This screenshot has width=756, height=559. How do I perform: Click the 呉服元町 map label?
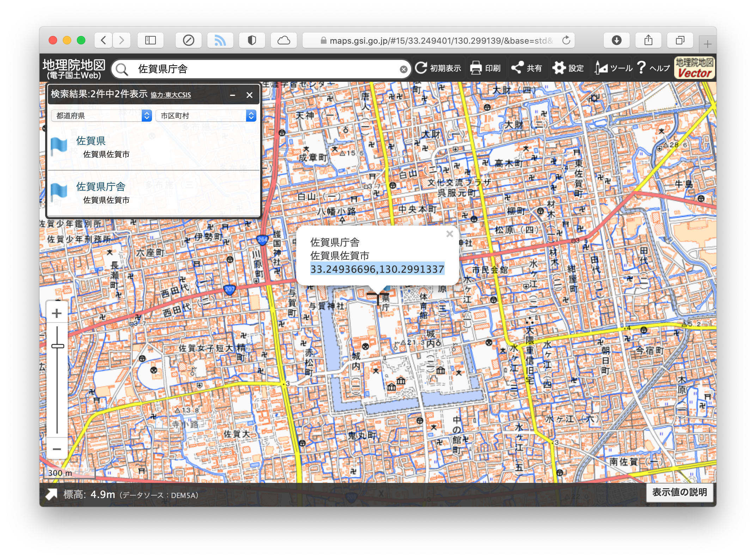[x=457, y=193]
